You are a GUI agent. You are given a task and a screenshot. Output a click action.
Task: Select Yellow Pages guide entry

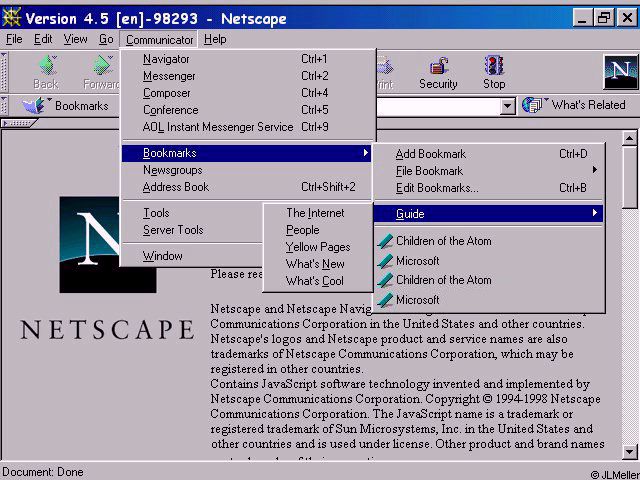(x=318, y=247)
